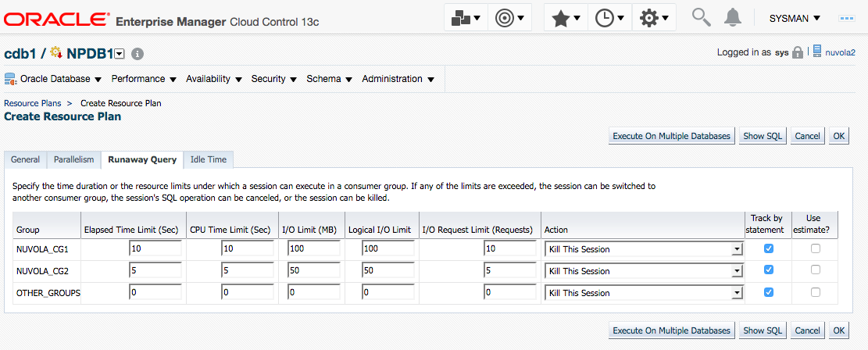
Task: Uncheck Track by statement for NUVOLA_CG1
Action: coord(768,248)
